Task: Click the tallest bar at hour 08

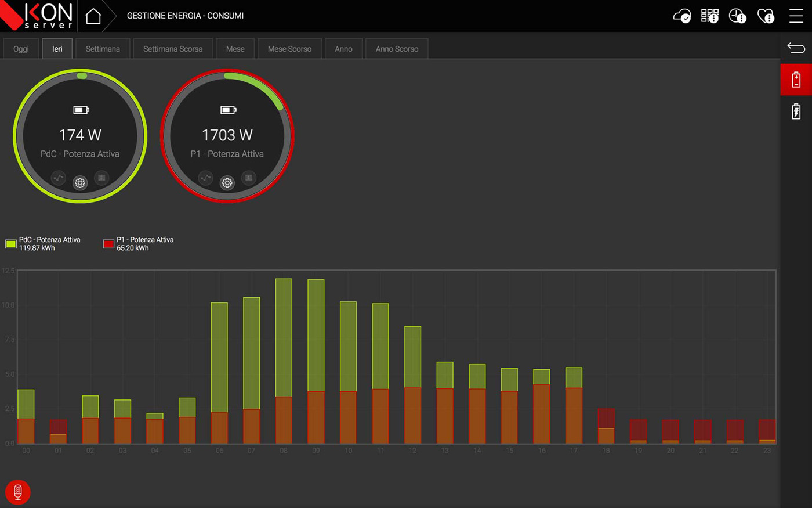Action: (x=284, y=337)
